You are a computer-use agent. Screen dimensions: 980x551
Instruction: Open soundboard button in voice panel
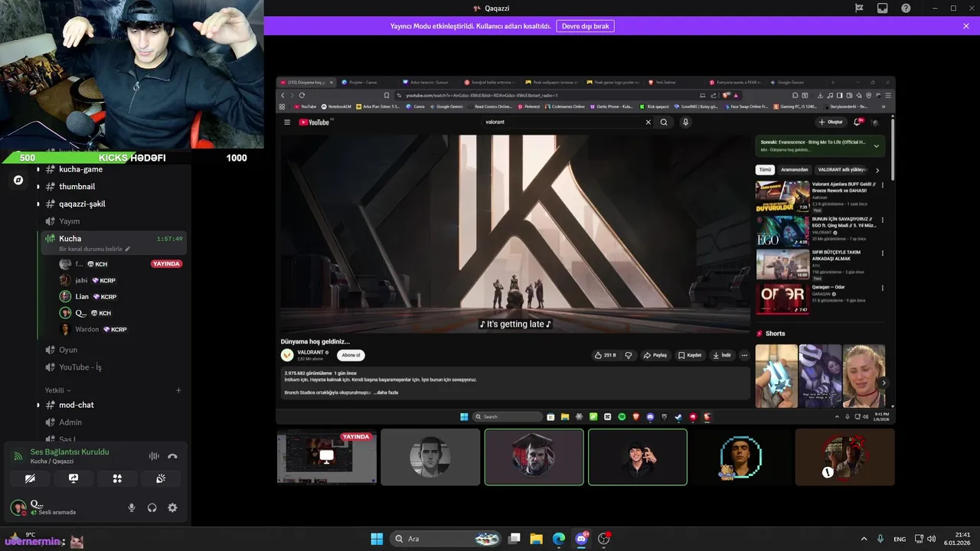pos(161,478)
